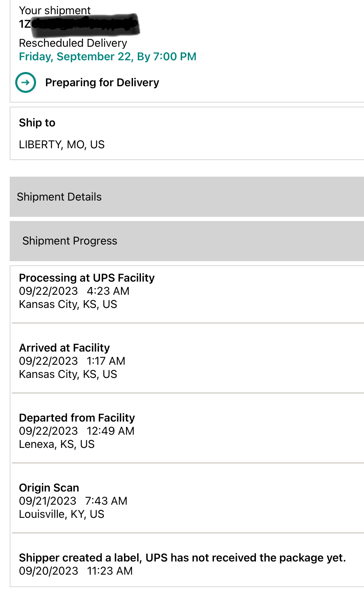
Task: Select the LIBERTY, MO, US address
Action: point(62,144)
